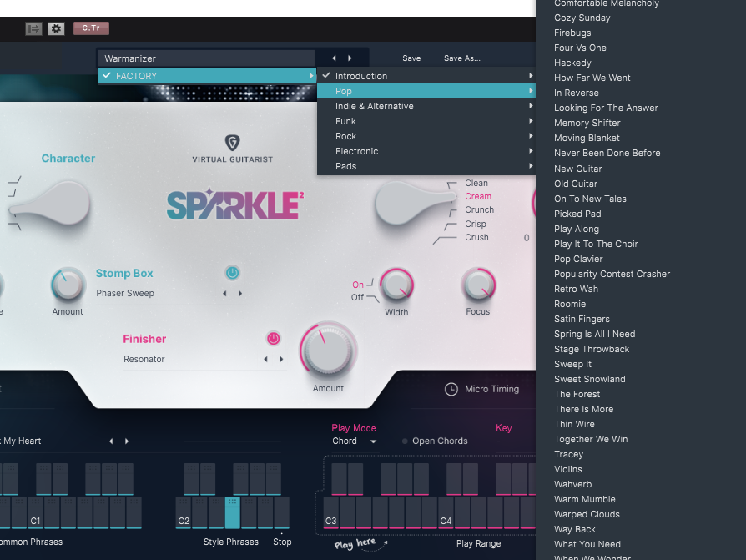This screenshot has width=746, height=560.
Task: Click the Virtual Guitarist logo
Action: (x=232, y=149)
